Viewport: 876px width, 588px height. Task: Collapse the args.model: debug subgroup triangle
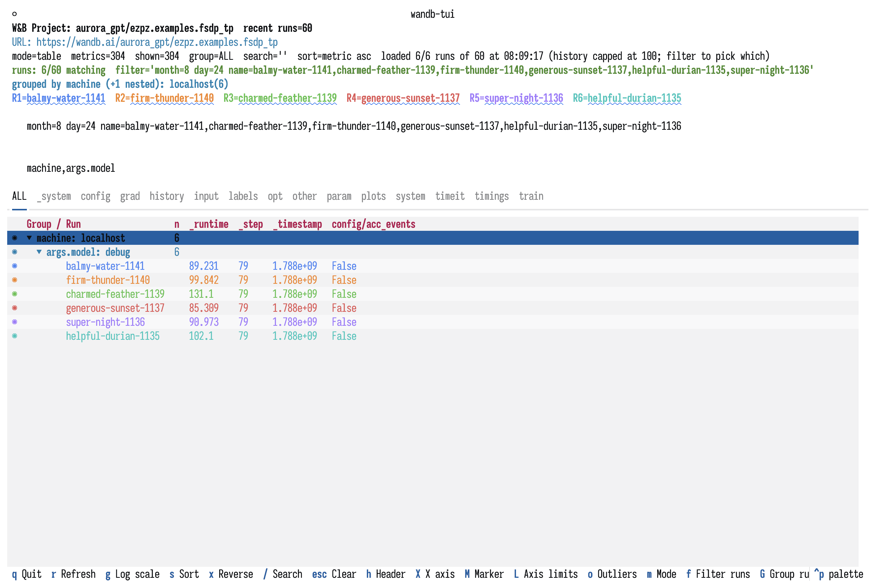click(39, 252)
